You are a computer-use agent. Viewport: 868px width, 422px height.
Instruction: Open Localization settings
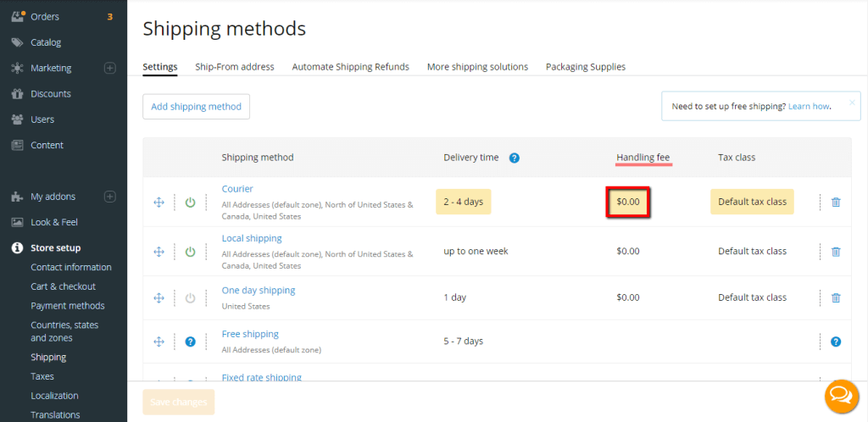54,396
